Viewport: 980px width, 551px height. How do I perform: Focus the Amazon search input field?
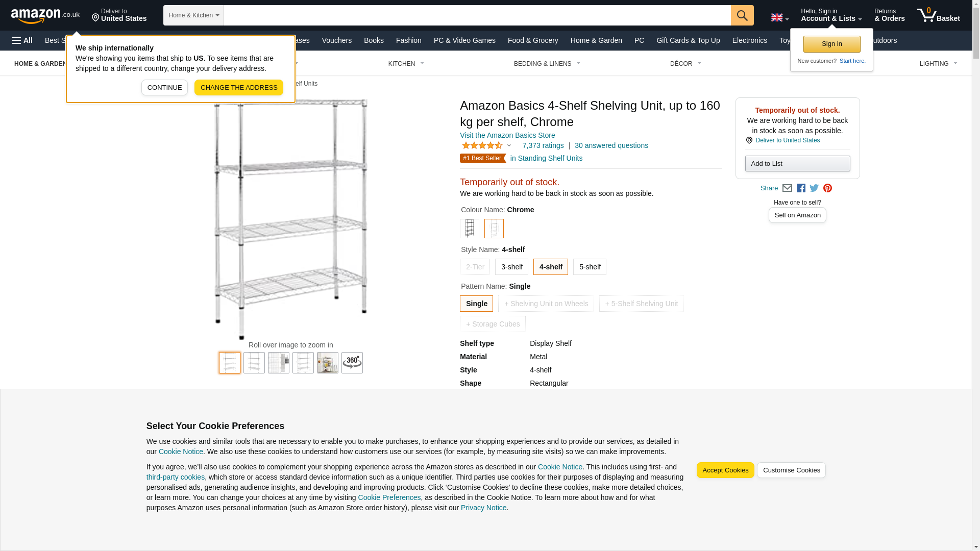(x=477, y=15)
